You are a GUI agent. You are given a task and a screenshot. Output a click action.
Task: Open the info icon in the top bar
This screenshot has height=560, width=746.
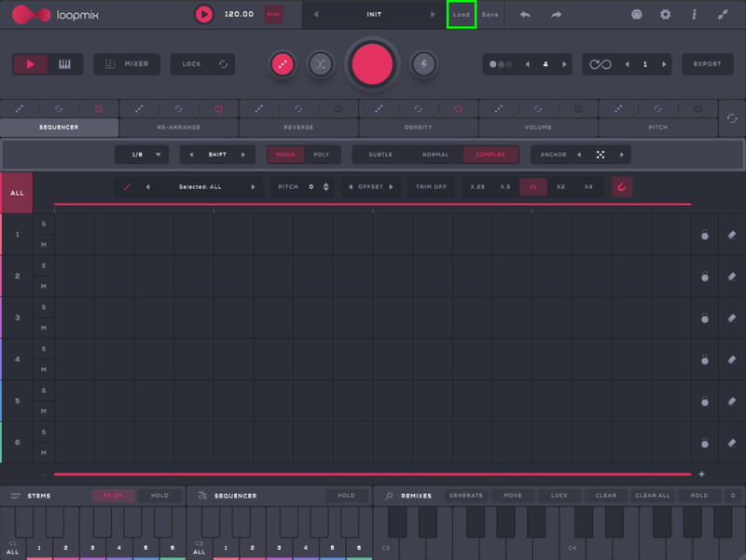coord(694,15)
